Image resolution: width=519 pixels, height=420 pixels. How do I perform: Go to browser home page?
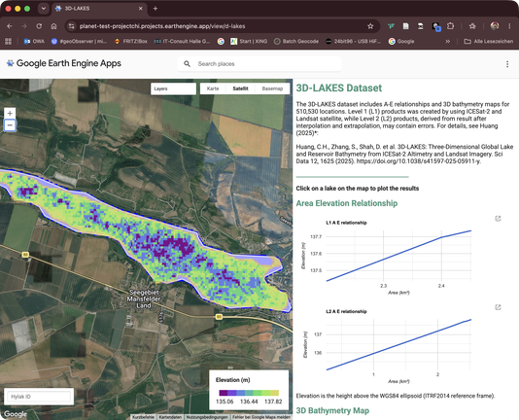click(x=53, y=26)
